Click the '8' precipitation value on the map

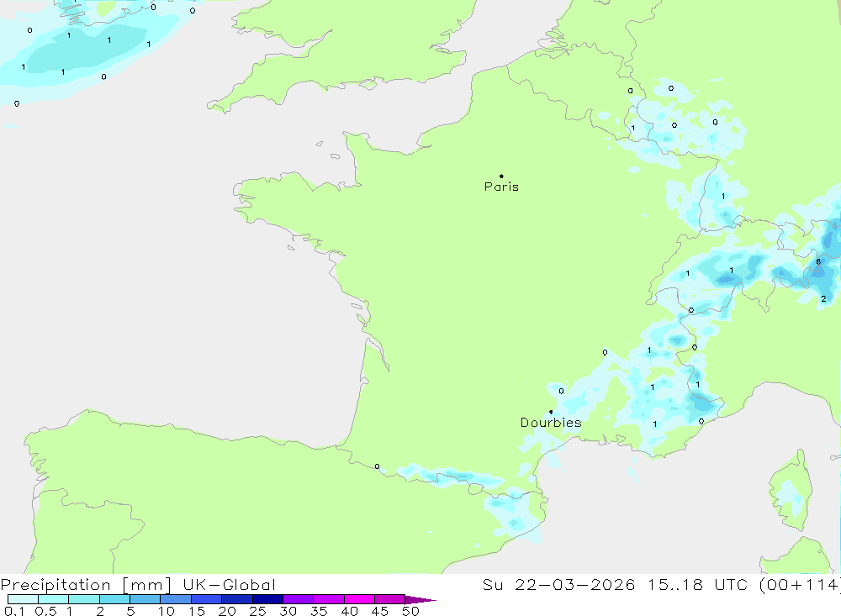tap(818, 262)
